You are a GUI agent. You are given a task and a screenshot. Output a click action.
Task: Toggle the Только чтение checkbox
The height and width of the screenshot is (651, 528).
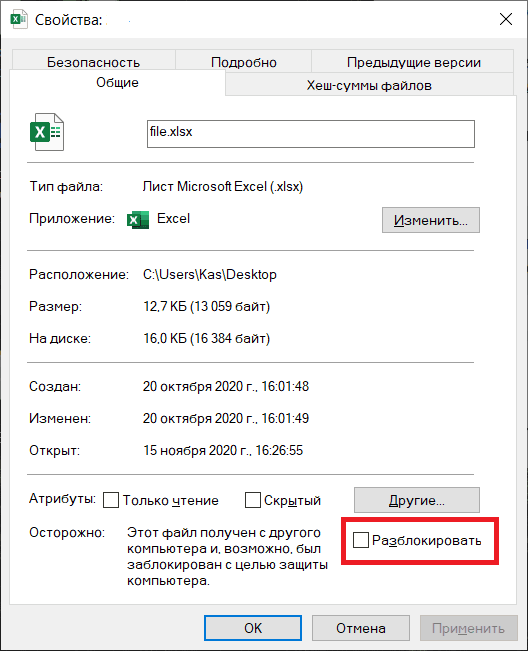pyautogui.click(x=111, y=500)
